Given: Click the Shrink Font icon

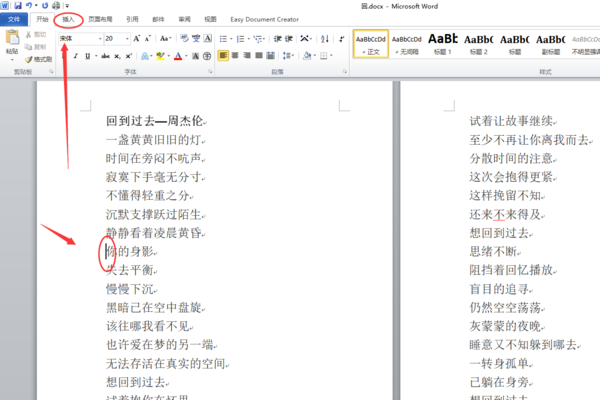Looking at the screenshot, I should [x=148, y=38].
